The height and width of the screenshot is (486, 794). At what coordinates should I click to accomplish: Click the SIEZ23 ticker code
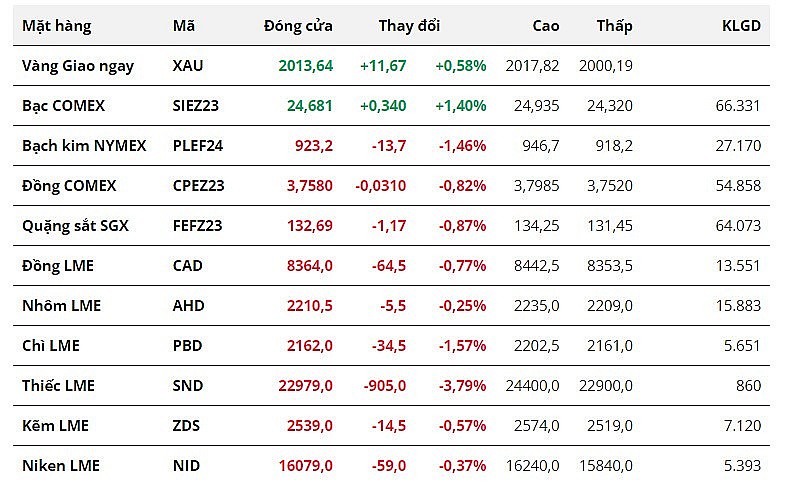(x=196, y=105)
